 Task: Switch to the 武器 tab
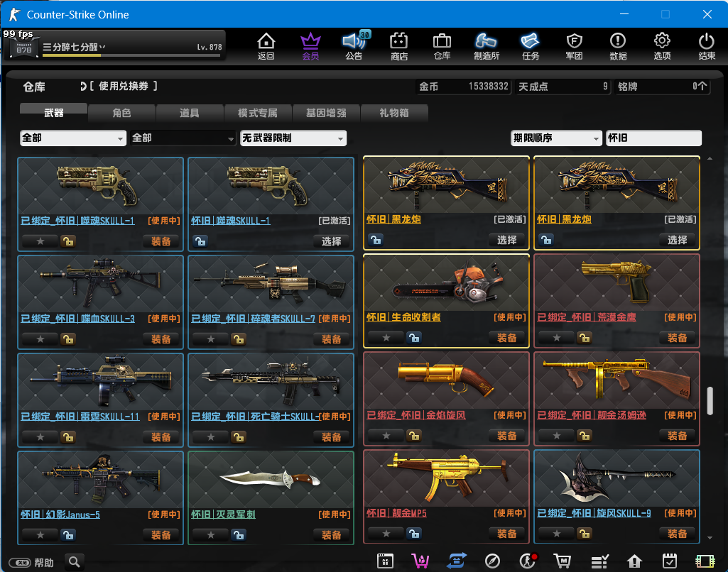(54, 113)
